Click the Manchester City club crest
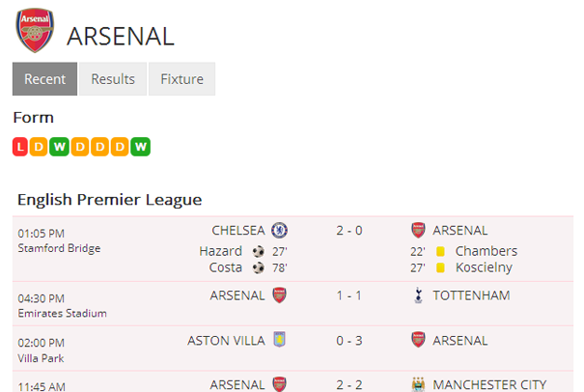 (x=418, y=384)
